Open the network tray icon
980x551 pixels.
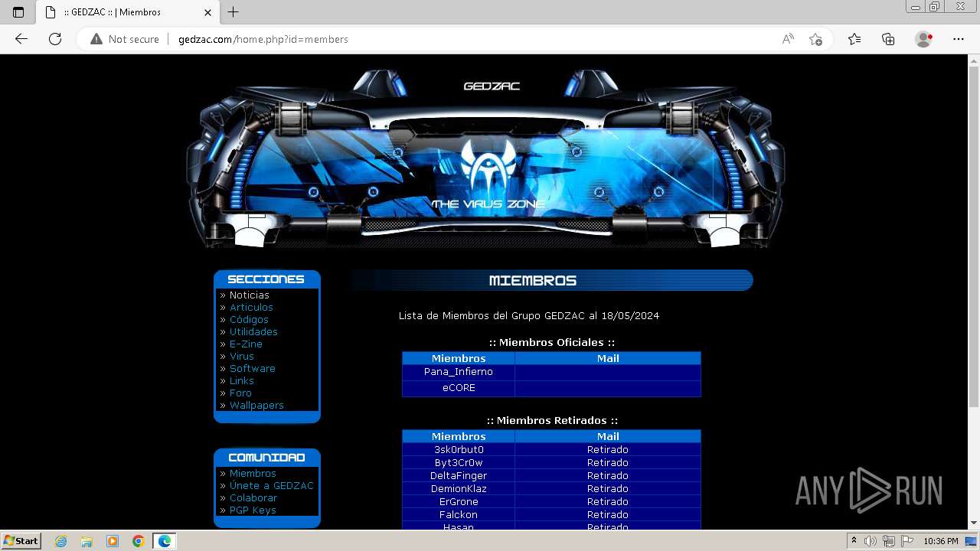pos(888,541)
